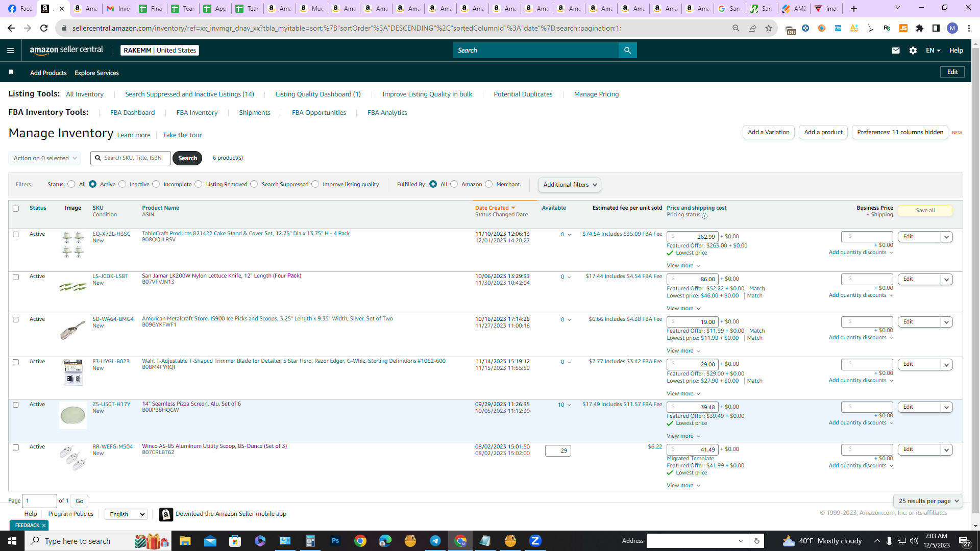Click the Amazon Seller Central logo
The height and width of the screenshot is (551, 980).
66,50
